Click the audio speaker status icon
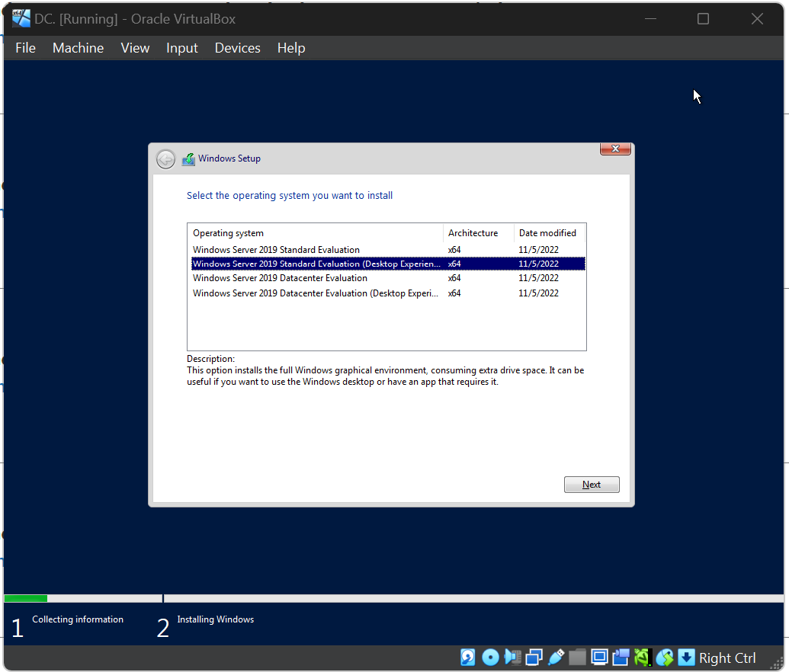Image resolution: width=789 pixels, height=672 pixels. tap(513, 657)
